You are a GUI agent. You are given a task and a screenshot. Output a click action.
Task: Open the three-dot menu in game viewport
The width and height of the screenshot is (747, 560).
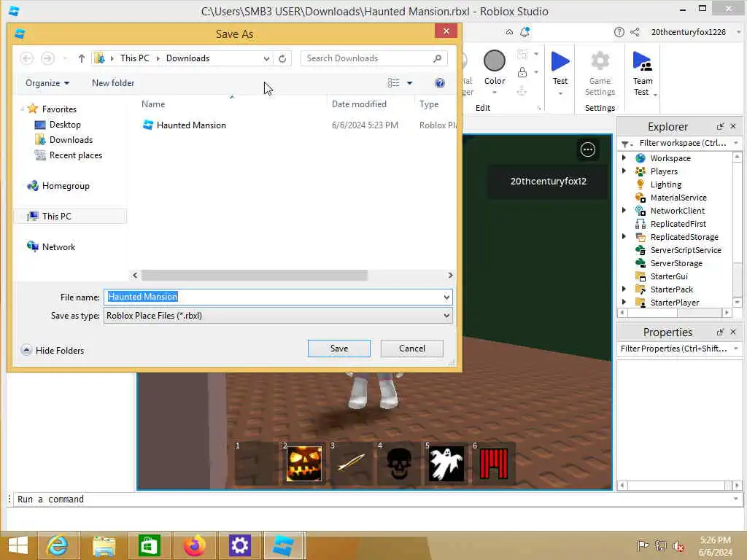click(x=587, y=149)
